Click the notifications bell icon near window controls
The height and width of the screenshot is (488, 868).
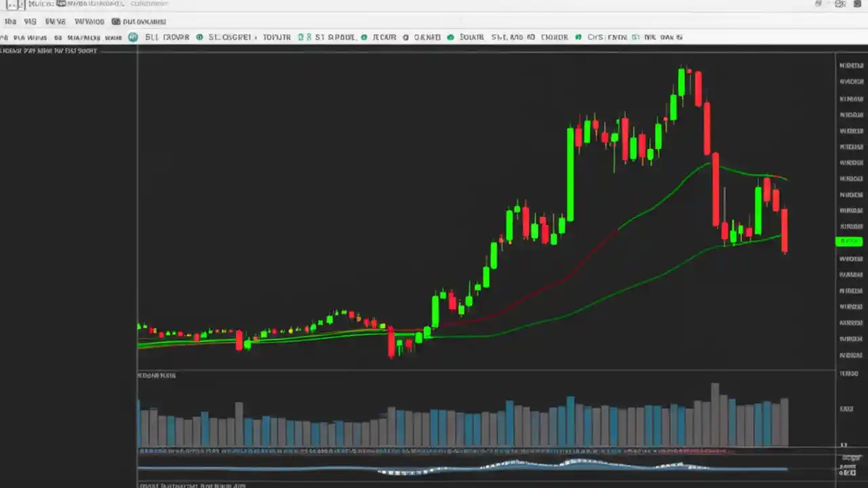click(x=818, y=4)
